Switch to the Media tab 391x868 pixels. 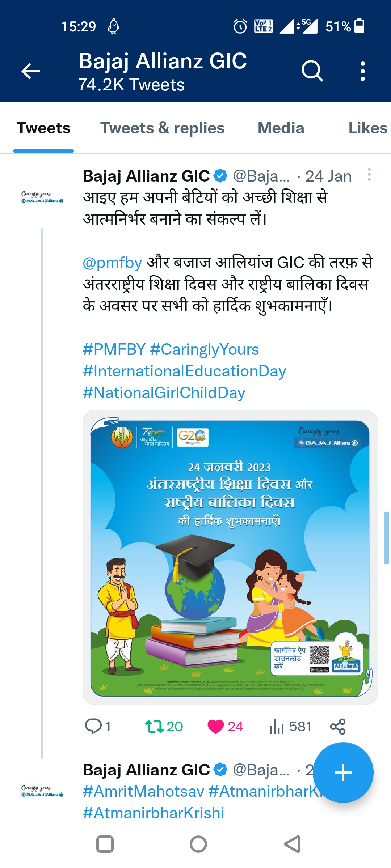point(281,128)
